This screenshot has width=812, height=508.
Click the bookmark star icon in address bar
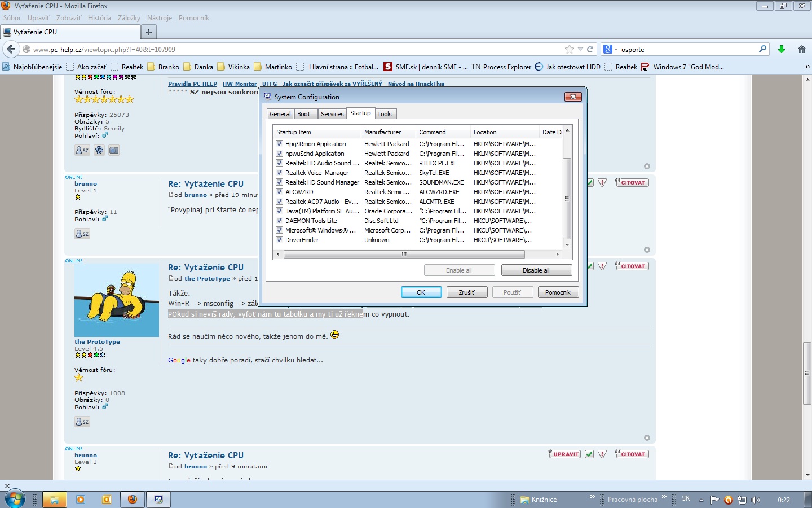570,49
